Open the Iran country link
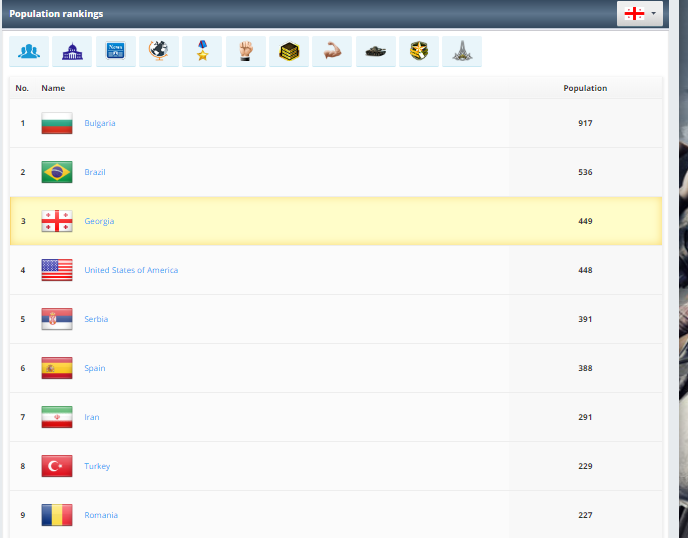The width and height of the screenshot is (688, 538). [92, 417]
